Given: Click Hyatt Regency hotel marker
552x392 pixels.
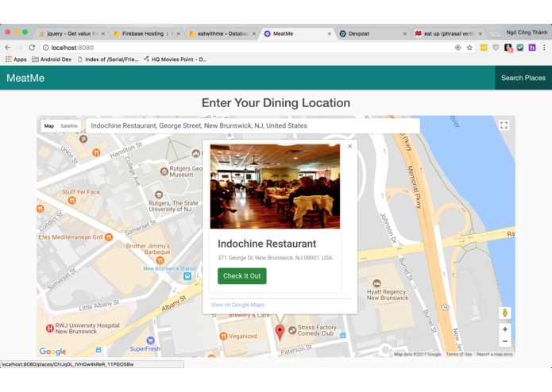Looking at the screenshot, I should pos(376,283).
